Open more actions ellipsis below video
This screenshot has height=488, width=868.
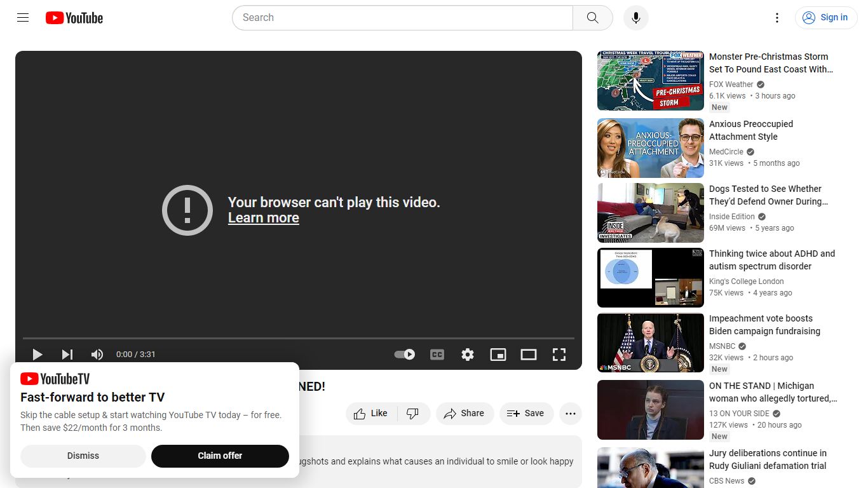571,414
